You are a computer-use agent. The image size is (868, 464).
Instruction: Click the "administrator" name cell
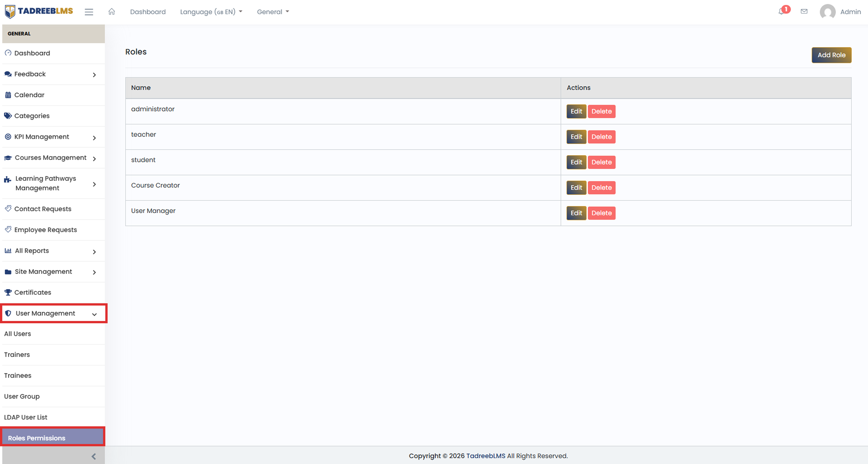(343, 111)
